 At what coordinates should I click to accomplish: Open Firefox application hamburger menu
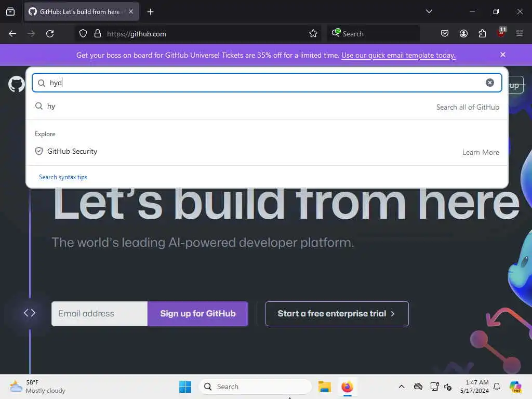click(520, 34)
